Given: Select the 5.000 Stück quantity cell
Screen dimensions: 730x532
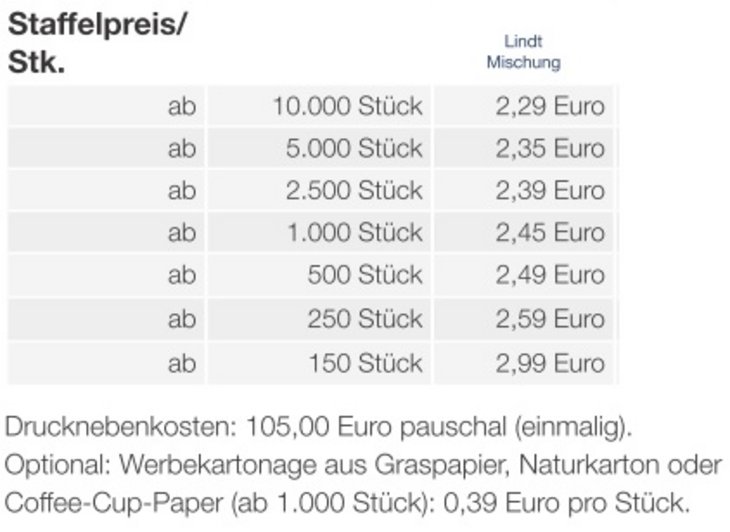Looking at the screenshot, I should (354, 148).
